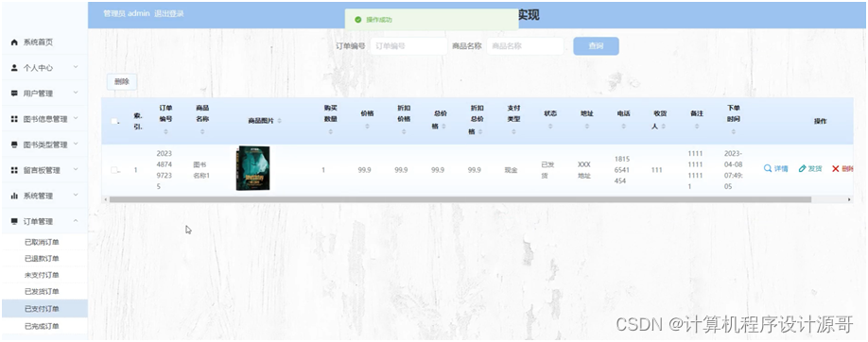Click the scrollbar left arrow under the table
Image resolution: width=868 pixels, height=342 pixels.
pyautogui.click(x=105, y=199)
